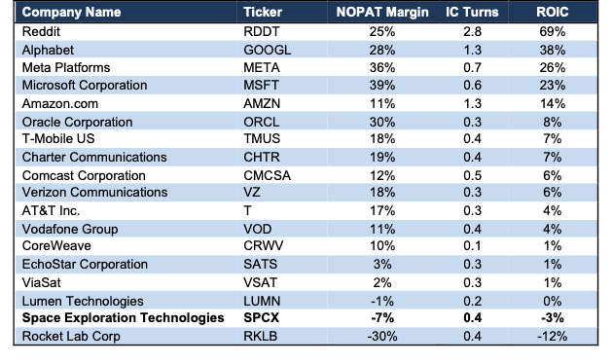Click the ROIC column header
The image size is (613, 364).
(552, 12)
